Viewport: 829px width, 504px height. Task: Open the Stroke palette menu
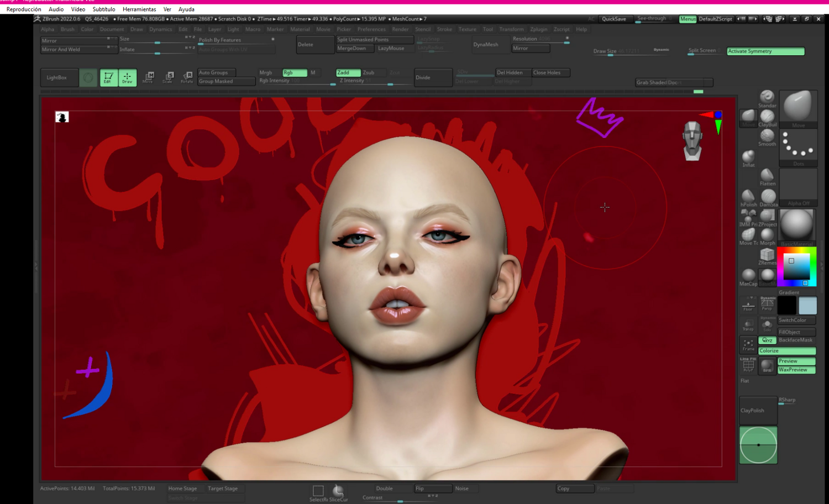click(x=444, y=29)
